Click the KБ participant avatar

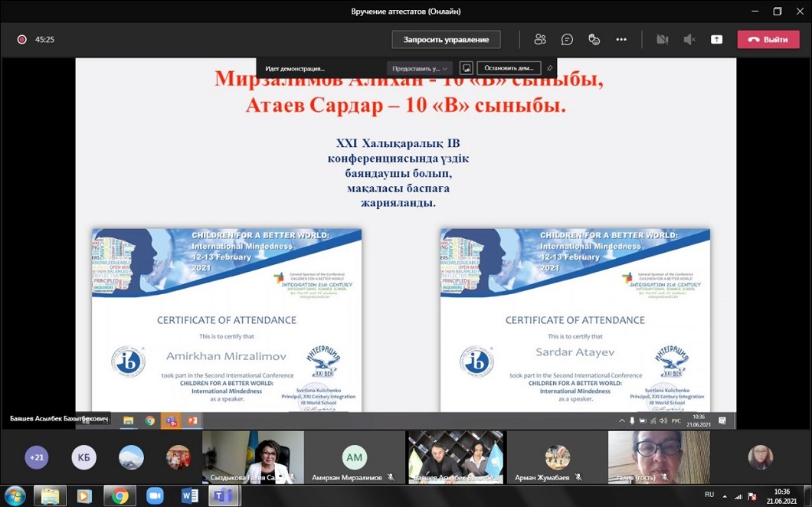click(84, 457)
